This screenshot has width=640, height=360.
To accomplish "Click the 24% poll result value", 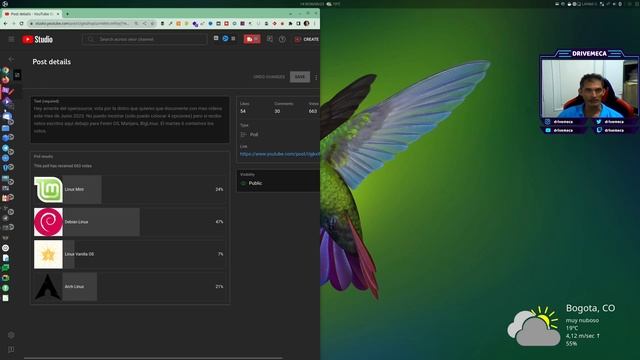I will click(x=219, y=189).
